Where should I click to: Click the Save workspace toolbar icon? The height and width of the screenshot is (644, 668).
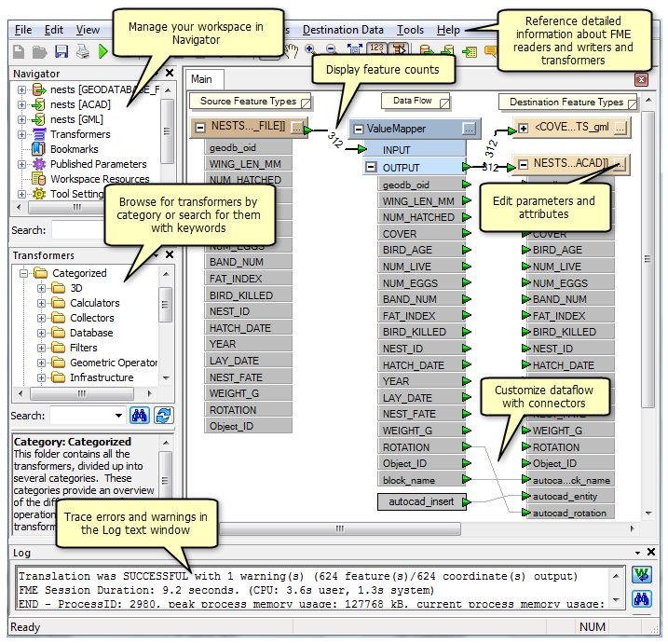tap(61, 51)
